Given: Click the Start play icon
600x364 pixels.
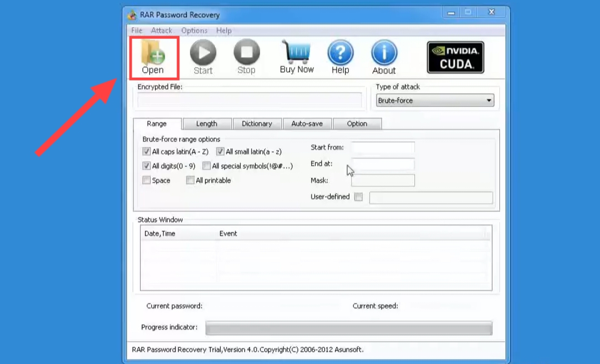Looking at the screenshot, I should (203, 52).
